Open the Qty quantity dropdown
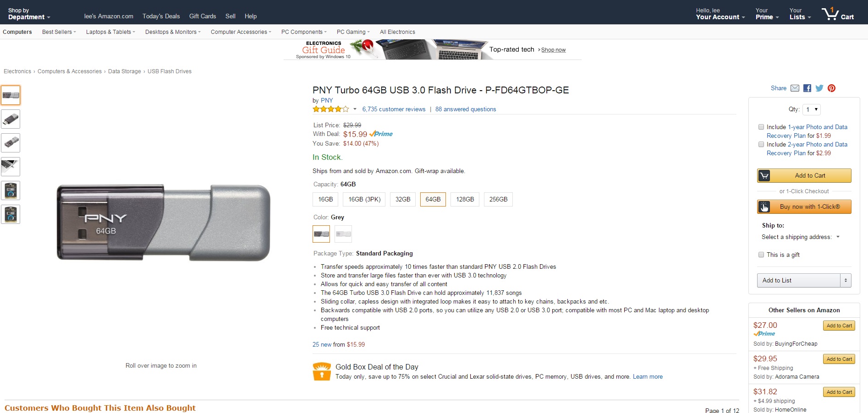Image resolution: width=868 pixels, height=413 pixels. tap(811, 109)
